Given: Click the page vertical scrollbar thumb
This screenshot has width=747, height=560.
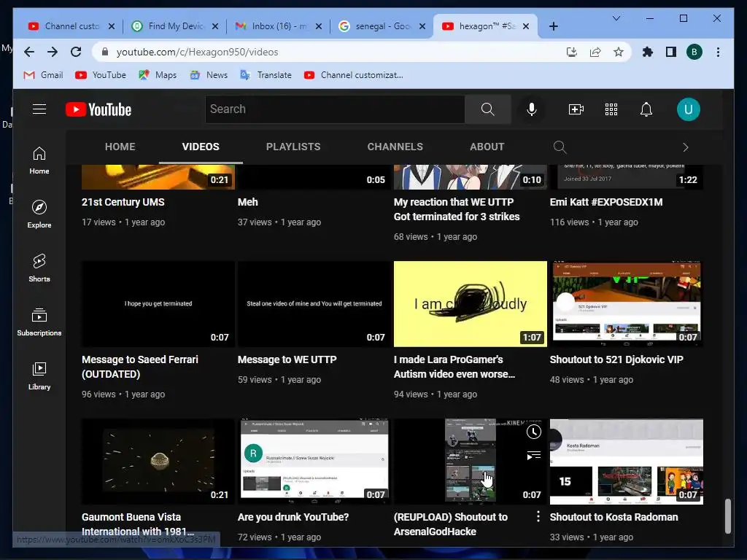Looking at the screenshot, I should click(x=727, y=516).
